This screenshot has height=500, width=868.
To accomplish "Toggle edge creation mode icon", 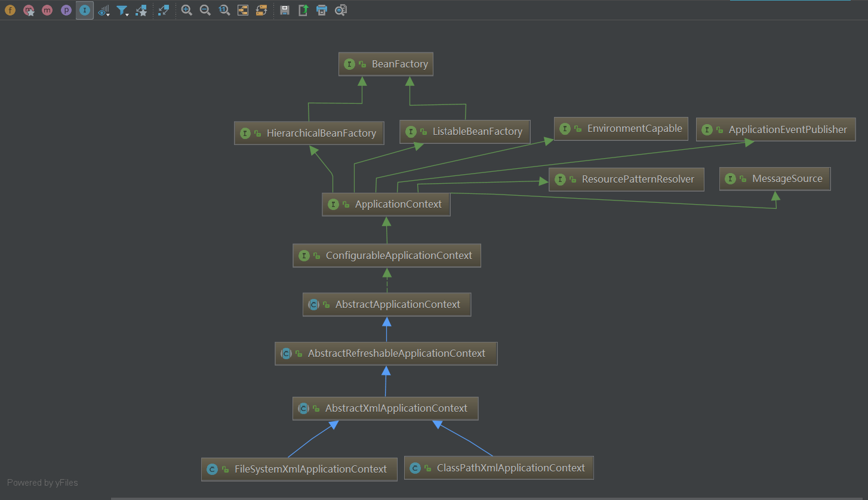I will coord(164,10).
